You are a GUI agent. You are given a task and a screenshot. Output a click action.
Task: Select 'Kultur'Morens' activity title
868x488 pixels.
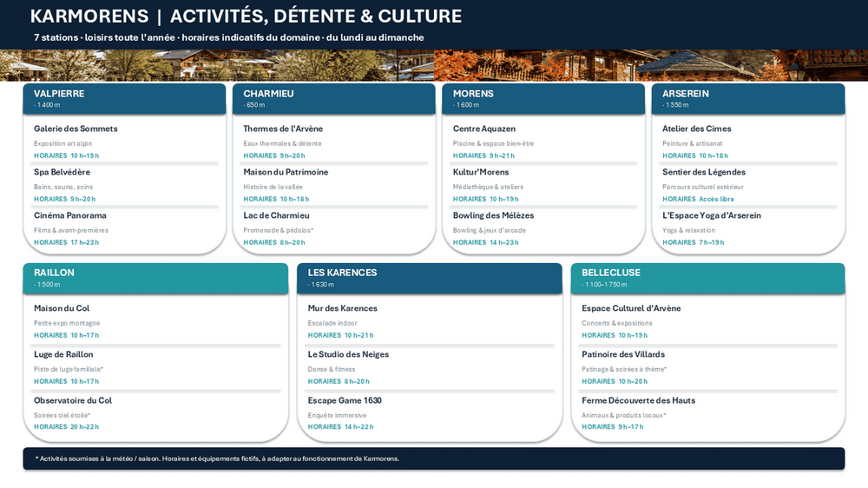[x=481, y=172]
